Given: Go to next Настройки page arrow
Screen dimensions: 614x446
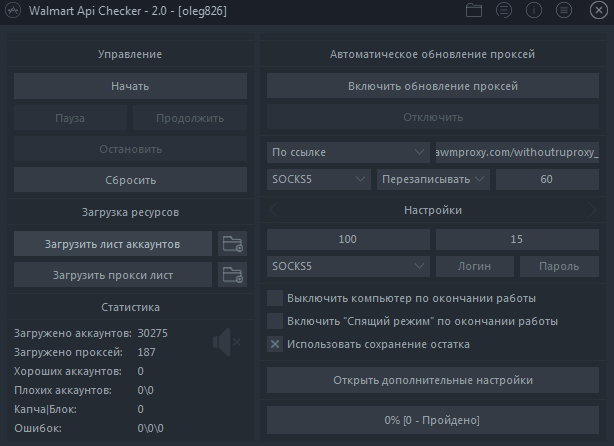Looking at the screenshot, I should tap(592, 210).
